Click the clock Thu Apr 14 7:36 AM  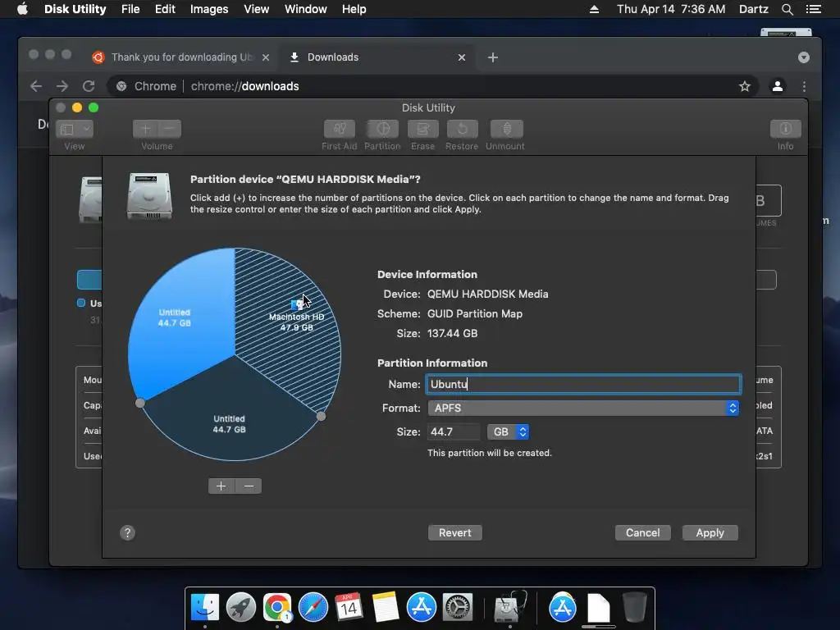pos(671,9)
